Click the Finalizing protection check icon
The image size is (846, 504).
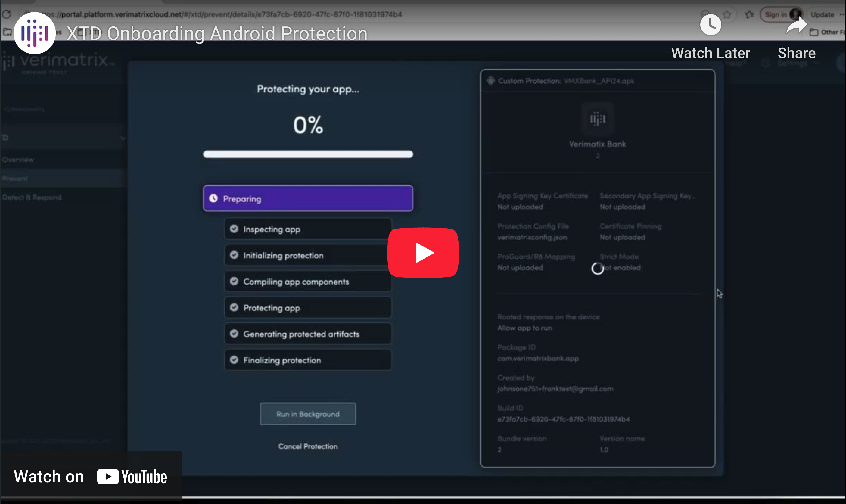click(x=234, y=360)
